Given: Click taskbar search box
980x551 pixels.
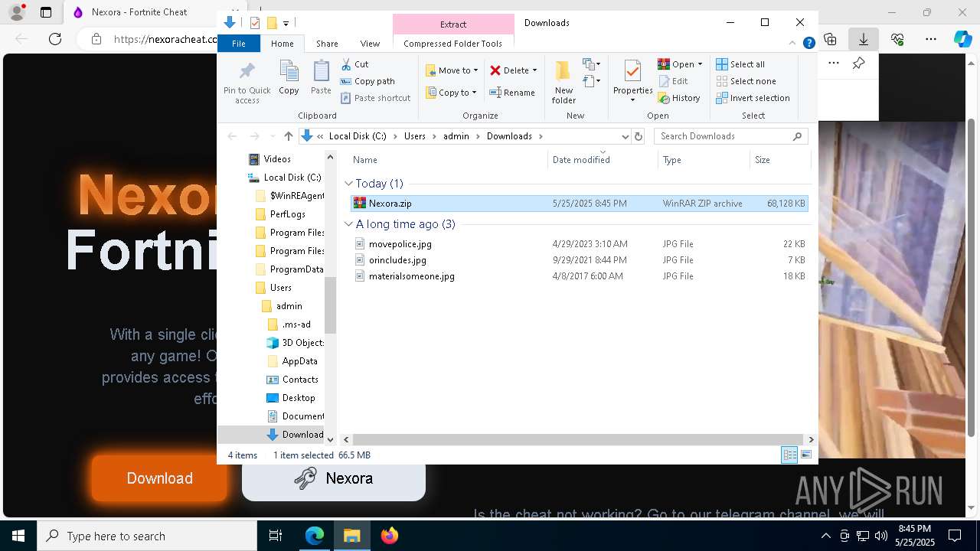Looking at the screenshot, I should click(147, 536).
